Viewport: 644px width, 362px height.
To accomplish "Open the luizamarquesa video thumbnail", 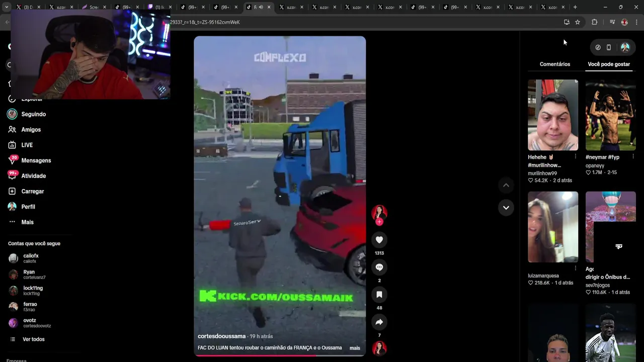I will click(553, 227).
